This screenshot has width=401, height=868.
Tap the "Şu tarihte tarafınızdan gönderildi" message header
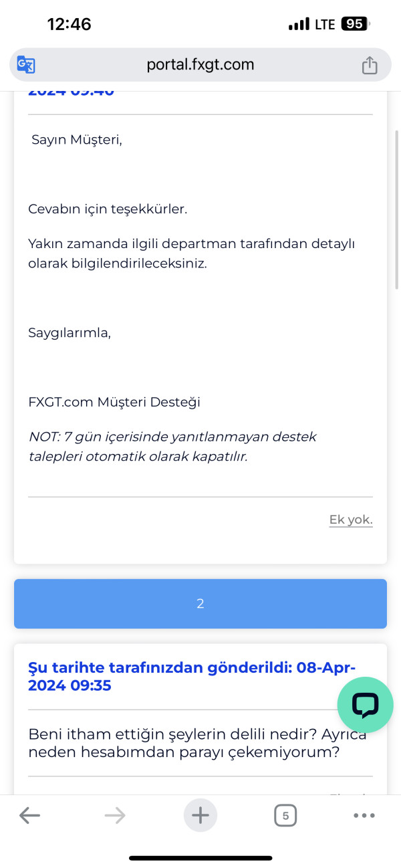point(192,677)
